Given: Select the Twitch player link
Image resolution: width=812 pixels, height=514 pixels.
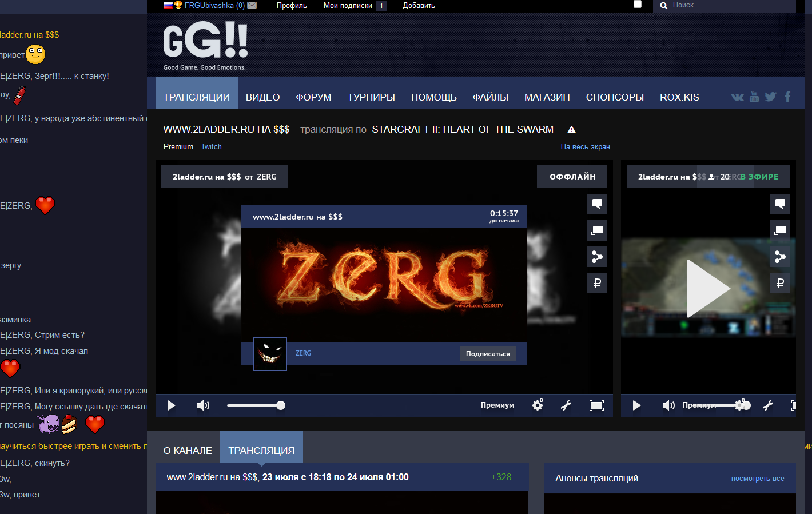Looking at the screenshot, I should tap(211, 146).
